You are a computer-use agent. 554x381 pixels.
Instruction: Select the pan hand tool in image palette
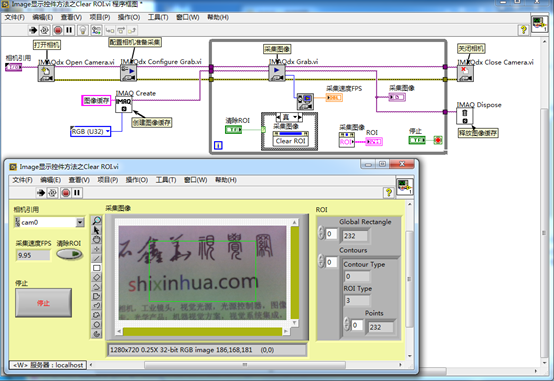point(96,240)
